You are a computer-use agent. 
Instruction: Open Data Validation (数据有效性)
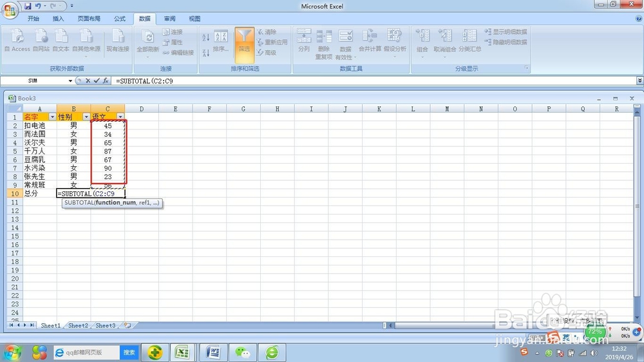point(345,44)
